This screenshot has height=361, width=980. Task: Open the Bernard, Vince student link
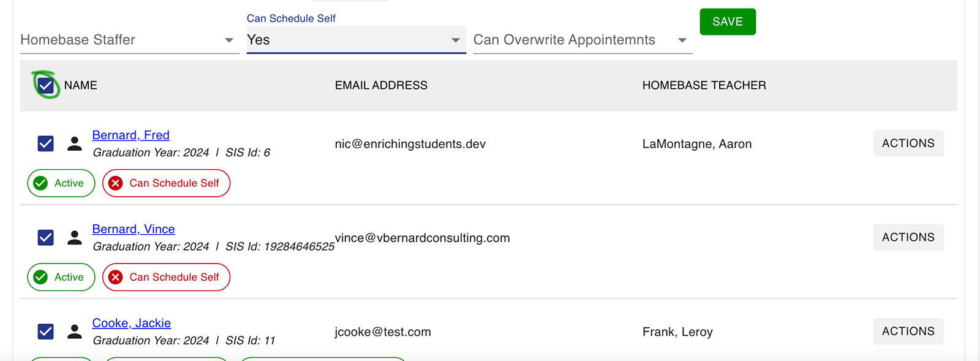134,229
